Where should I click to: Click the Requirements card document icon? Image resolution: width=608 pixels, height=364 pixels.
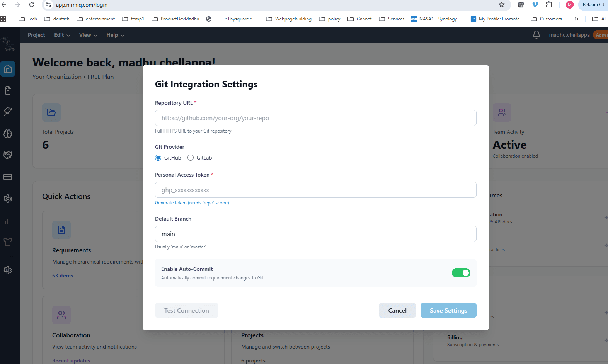[x=61, y=230]
